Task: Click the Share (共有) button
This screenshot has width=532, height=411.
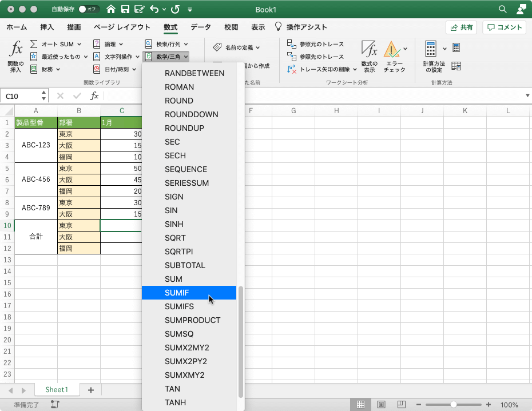Action: coord(461,27)
